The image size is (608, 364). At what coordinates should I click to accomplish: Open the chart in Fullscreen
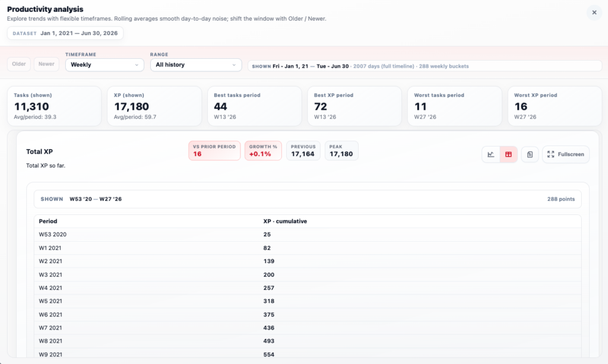[565, 154]
